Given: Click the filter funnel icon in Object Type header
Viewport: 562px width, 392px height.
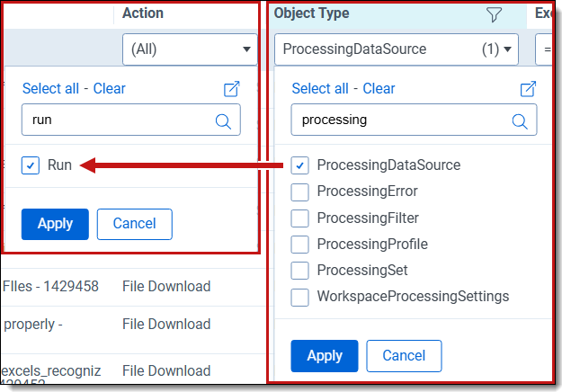Looking at the screenshot, I should [494, 14].
